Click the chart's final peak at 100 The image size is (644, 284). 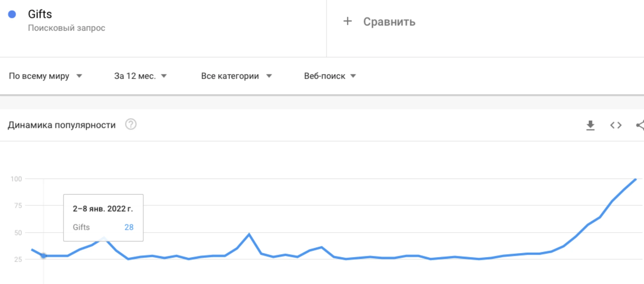635,180
